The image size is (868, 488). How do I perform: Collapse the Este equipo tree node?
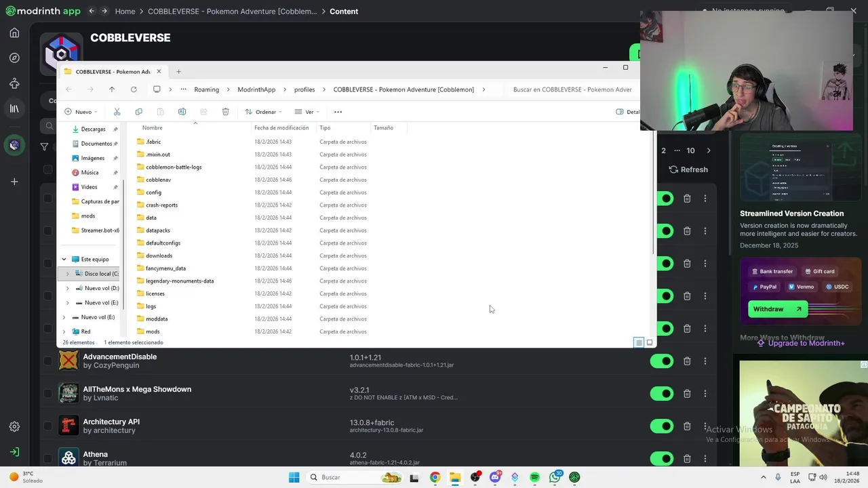click(64, 259)
